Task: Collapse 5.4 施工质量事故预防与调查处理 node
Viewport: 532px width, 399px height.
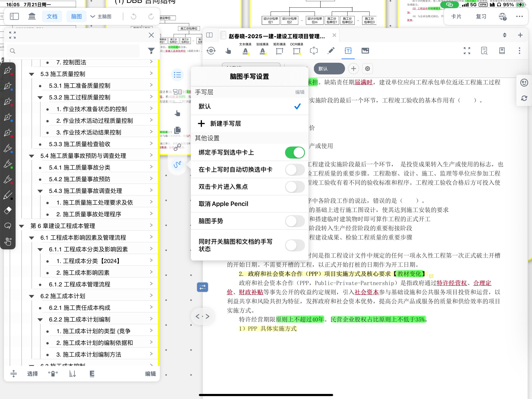Action: (x=32, y=156)
